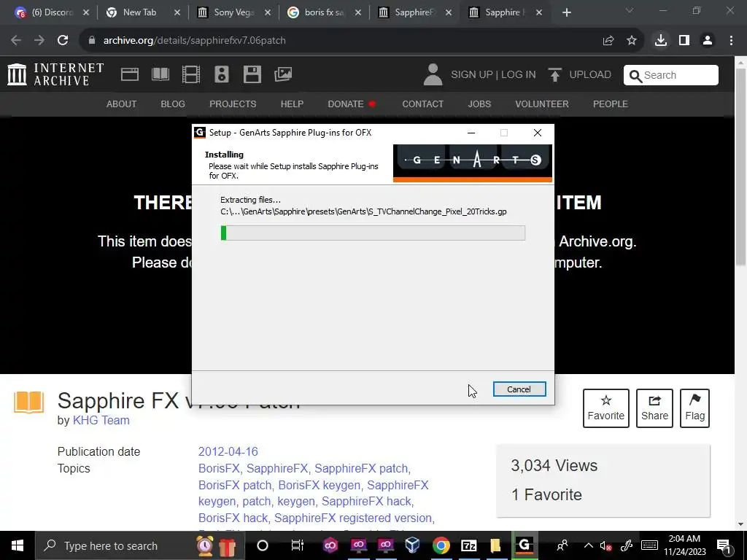Open the SapphireFX registered version topic link
The width and height of the screenshot is (747, 560).
(353, 518)
